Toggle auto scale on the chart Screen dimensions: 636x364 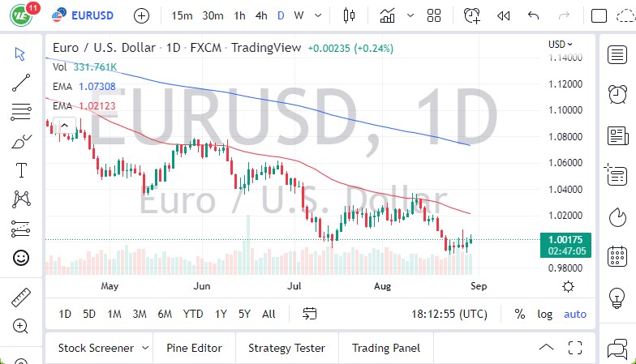point(575,314)
